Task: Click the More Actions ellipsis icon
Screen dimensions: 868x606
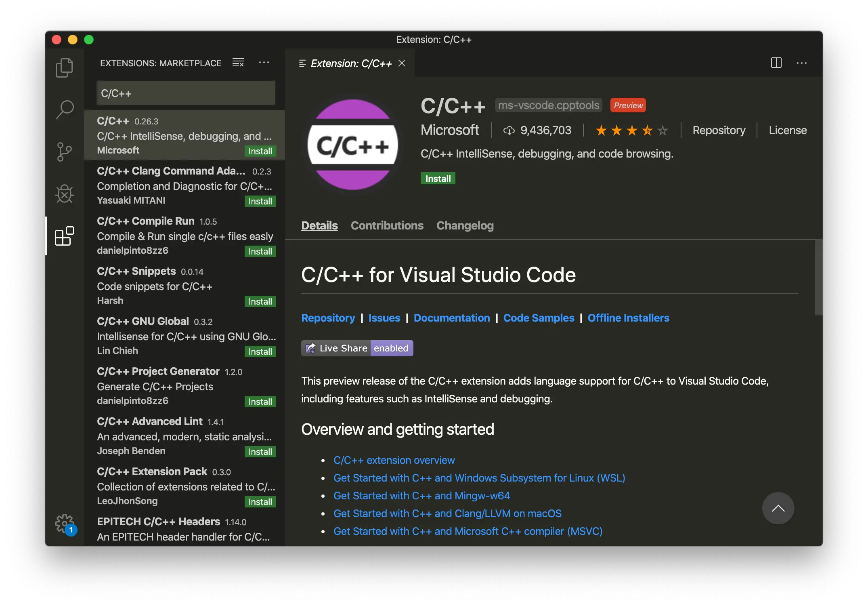Action: pos(264,62)
